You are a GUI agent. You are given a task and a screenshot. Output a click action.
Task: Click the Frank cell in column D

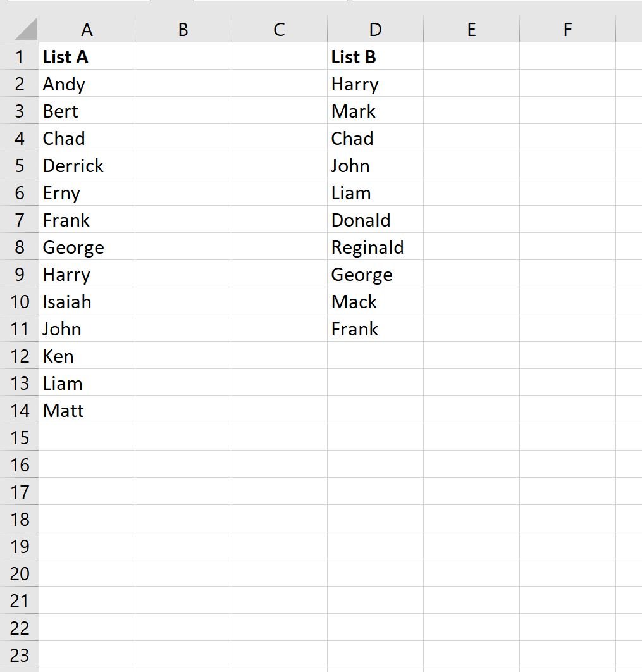click(x=375, y=328)
